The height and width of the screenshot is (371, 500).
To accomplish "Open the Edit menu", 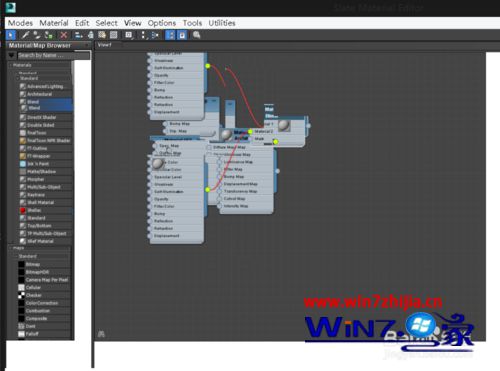I will coord(82,23).
